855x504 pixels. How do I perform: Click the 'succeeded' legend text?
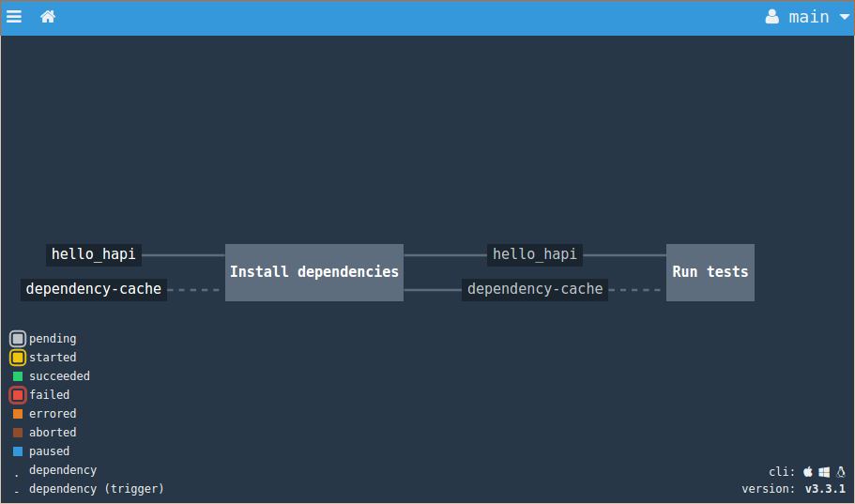pos(59,376)
